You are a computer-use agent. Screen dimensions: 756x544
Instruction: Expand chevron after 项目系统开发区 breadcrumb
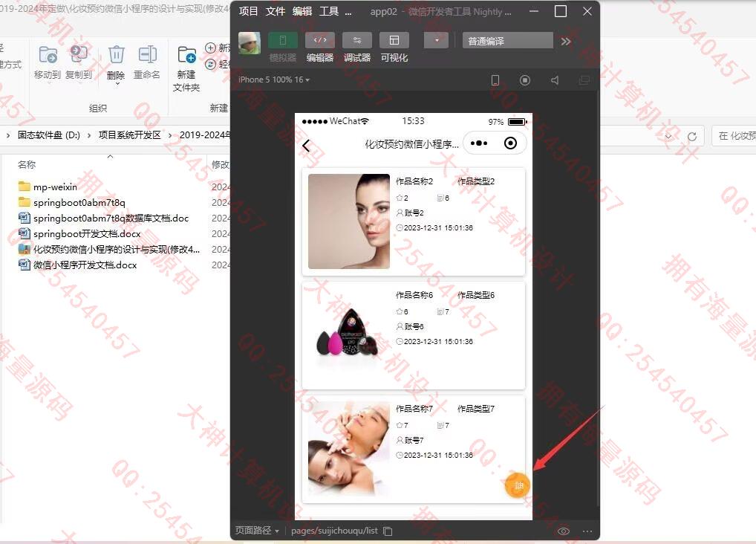(x=170, y=135)
